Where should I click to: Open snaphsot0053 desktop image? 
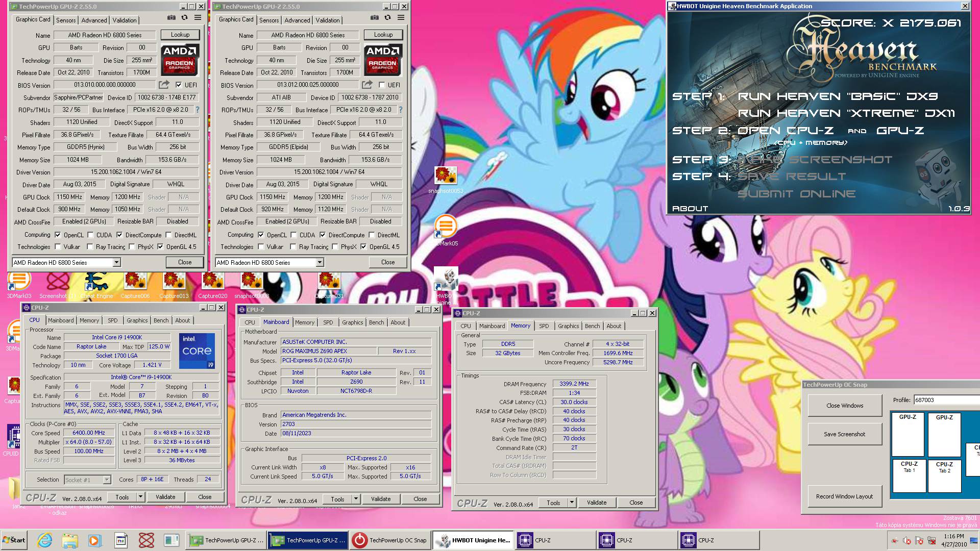(x=446, y=180)
